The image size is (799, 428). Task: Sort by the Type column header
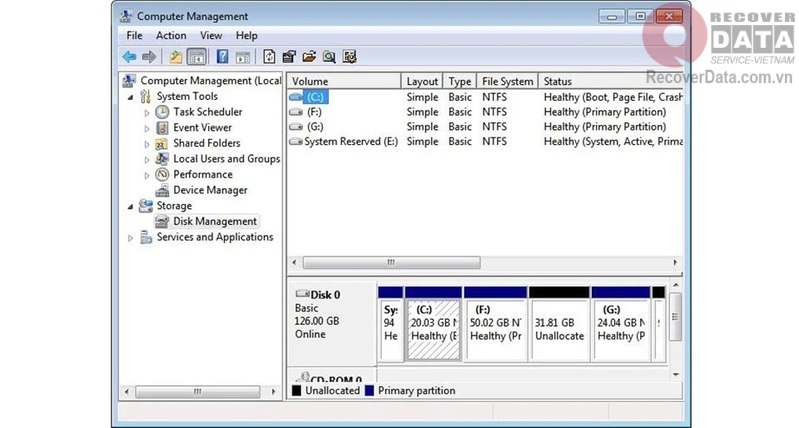pyautogui.click(x=460, y=82)
